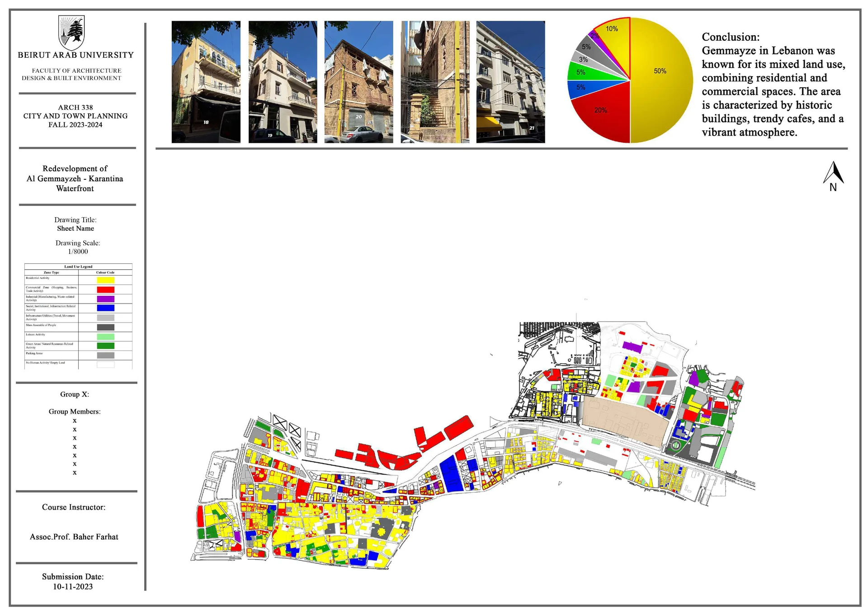
Task: Open building photo numbered 18
Action: [206, 82]
